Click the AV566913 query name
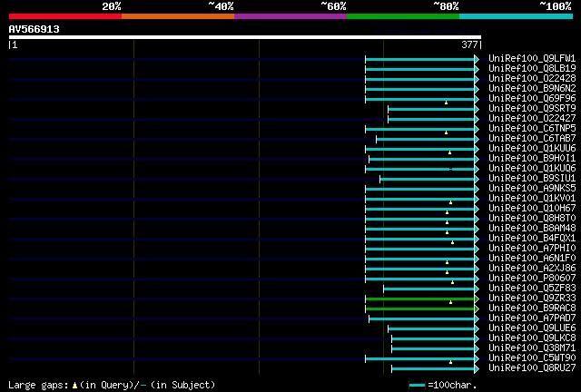This screenshot has height=392, width=581. [x=34, y=29]
